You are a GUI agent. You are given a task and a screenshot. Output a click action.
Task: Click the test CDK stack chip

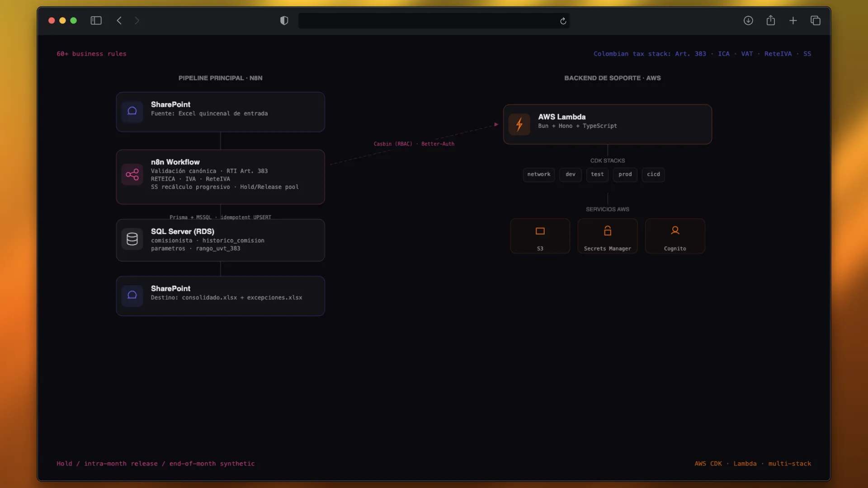pos(597,174)
